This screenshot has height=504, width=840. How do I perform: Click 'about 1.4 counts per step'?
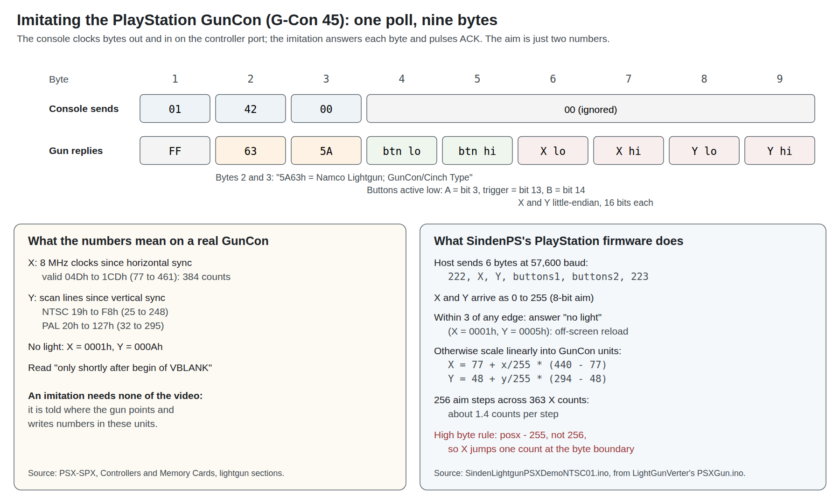pos(503,414)
